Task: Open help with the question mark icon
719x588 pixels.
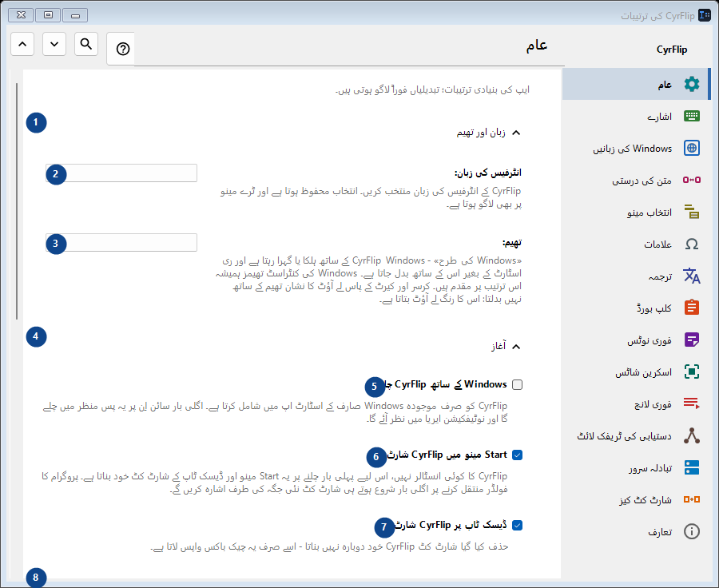Action: [122, 49]
